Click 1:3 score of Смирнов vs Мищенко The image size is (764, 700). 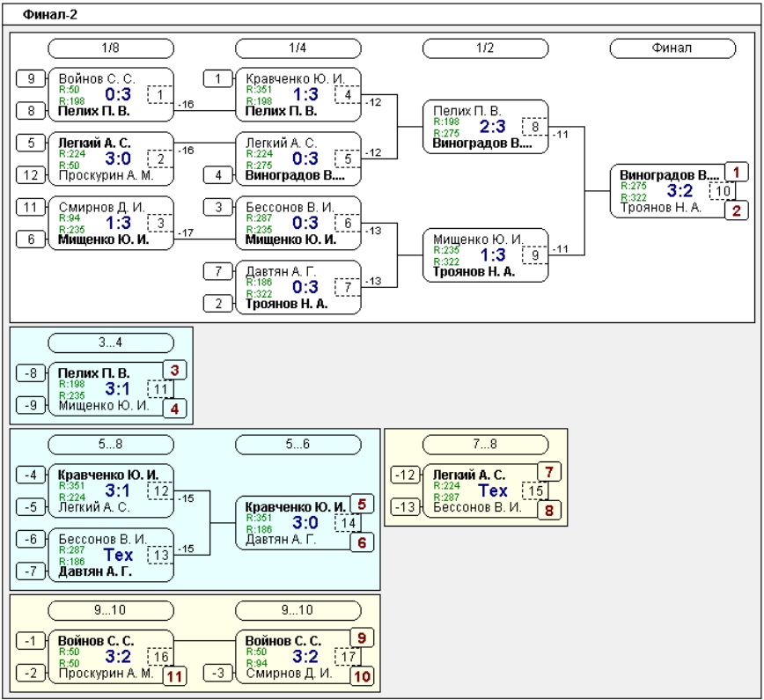point(118,224)
